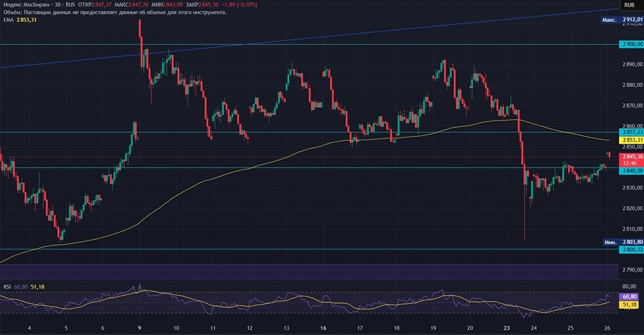Select the МАКС value 2 847,76
This screenshot has height=335, width=644.
(138, 5)
